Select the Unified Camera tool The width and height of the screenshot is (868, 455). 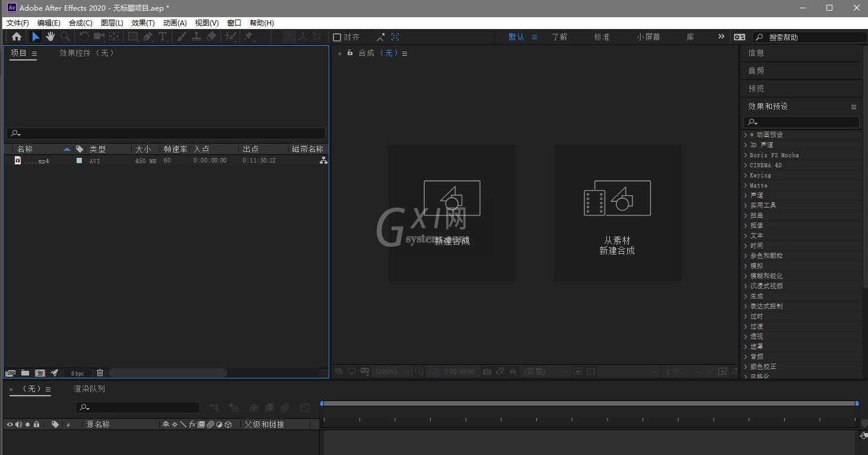pyautogui.click(x=99, y=37)
